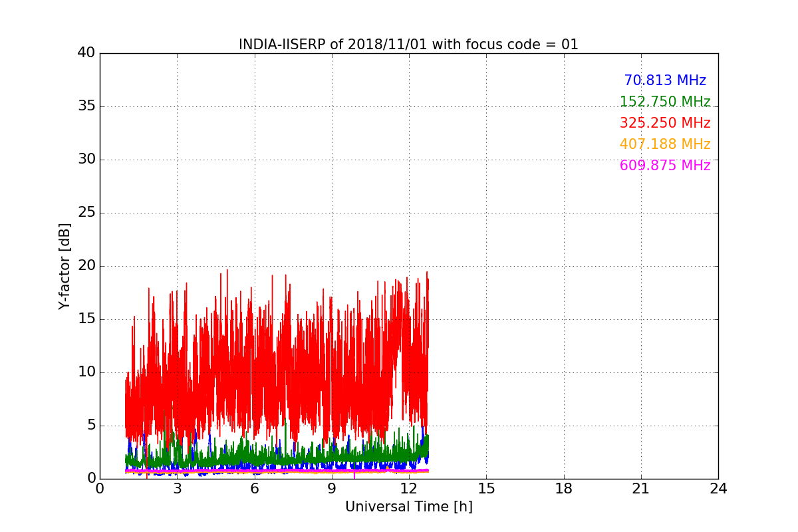Image resolution: width=798 pixels, height=532 pixels.
Task: Click the y-axis tick label 5
Action: [x=90, y=426]
